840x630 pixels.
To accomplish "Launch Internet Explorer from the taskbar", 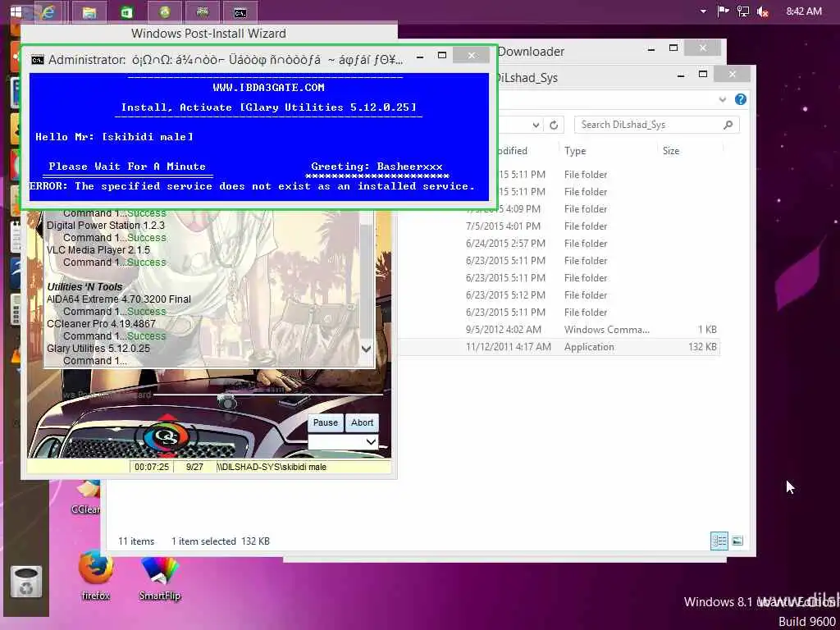I will click(x=48, y=11).
